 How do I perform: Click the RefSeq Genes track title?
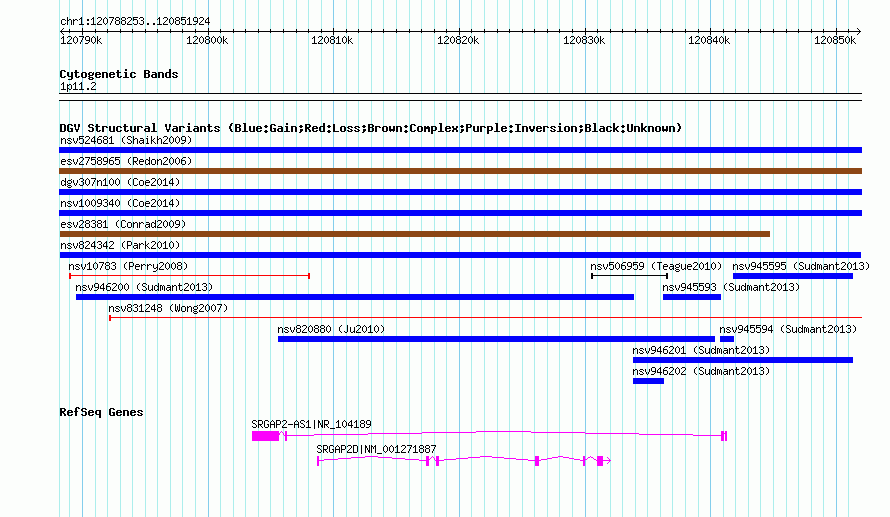101,412
